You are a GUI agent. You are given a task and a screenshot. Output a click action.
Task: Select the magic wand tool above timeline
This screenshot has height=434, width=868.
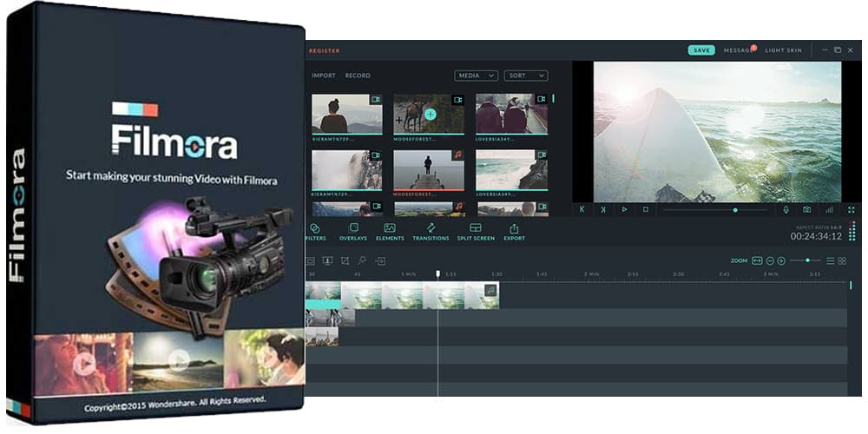pyautogui.click(x=362, y=260)
